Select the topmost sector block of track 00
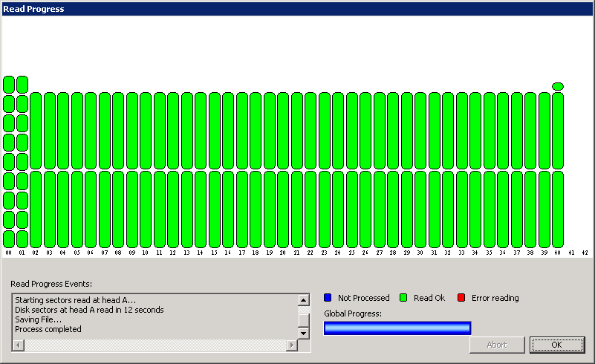595x364 pixels. point(9,84)
